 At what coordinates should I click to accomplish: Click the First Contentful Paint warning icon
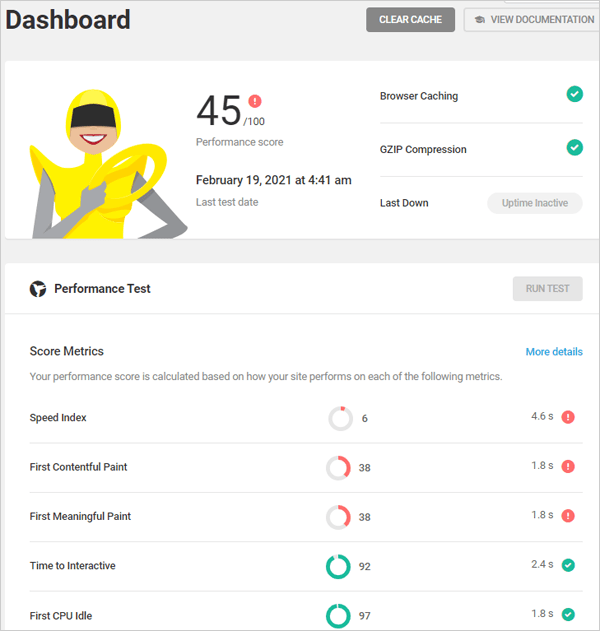[568, 466]
